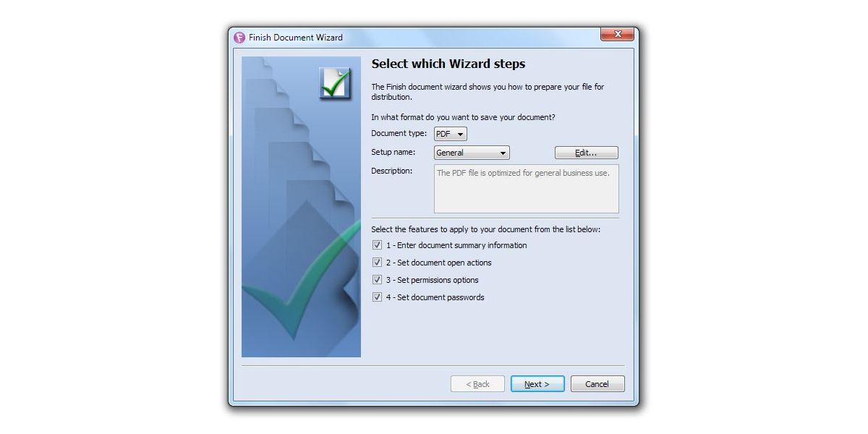This screenshot has width=868, height=434.
Task: Click the disabled < Back button
Action: pyautogui.click(x=477, y=384)
